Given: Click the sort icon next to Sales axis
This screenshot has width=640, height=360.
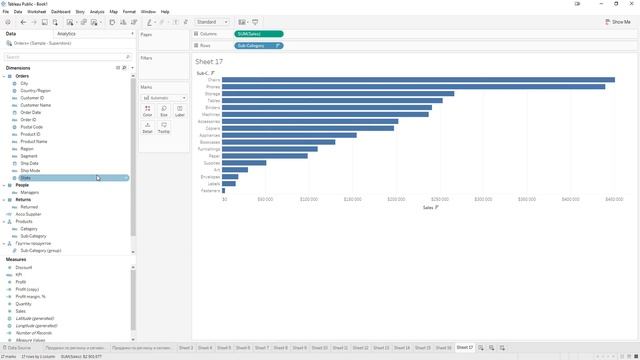Looking at the screenshot, I should pyautogui.click(x=436, y=207).
